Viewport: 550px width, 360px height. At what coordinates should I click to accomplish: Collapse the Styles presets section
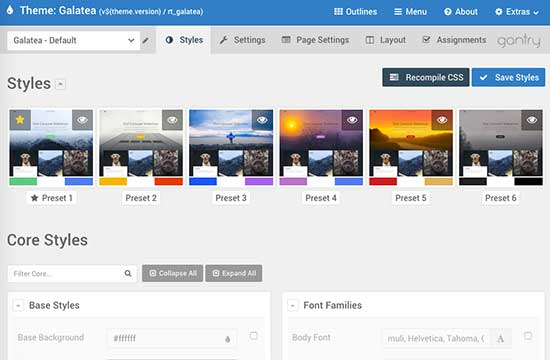(60, 84)
